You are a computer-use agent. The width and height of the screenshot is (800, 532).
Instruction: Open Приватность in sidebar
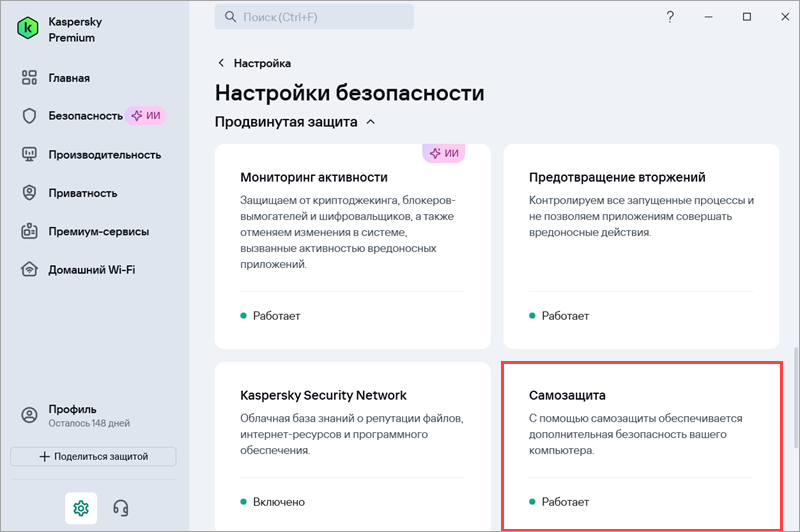[x=83, y=193]
